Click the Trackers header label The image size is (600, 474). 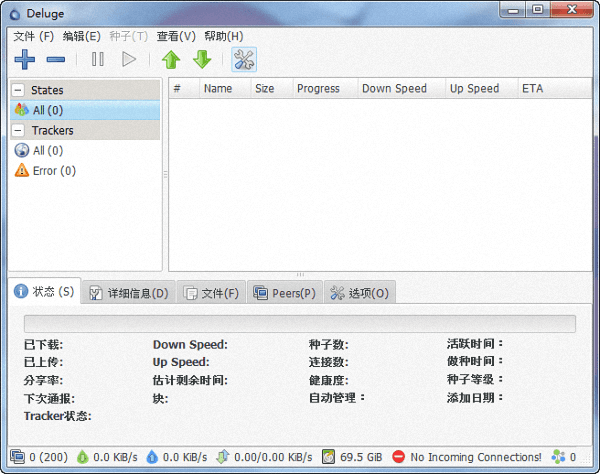[52, 130]
